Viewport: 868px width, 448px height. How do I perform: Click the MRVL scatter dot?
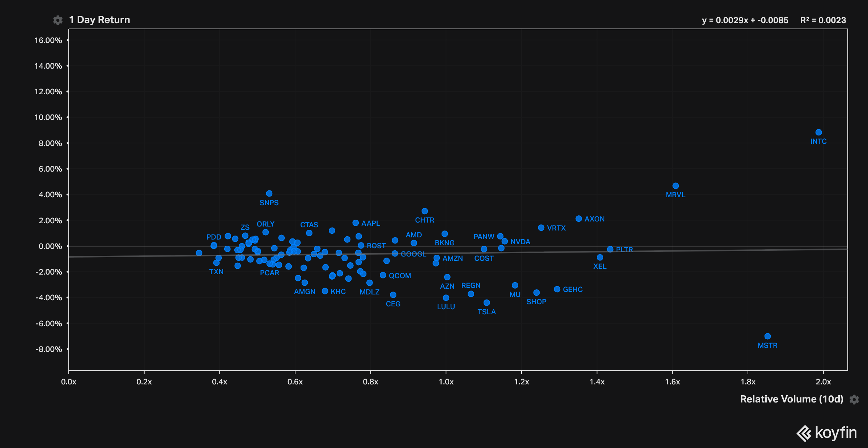tap(676, 186)
